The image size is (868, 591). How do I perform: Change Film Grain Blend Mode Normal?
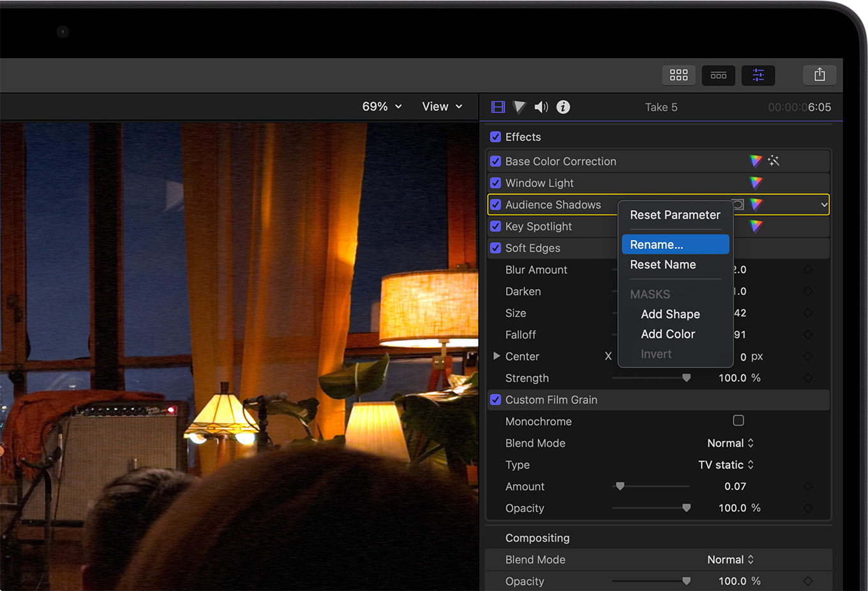click(730, 443)
